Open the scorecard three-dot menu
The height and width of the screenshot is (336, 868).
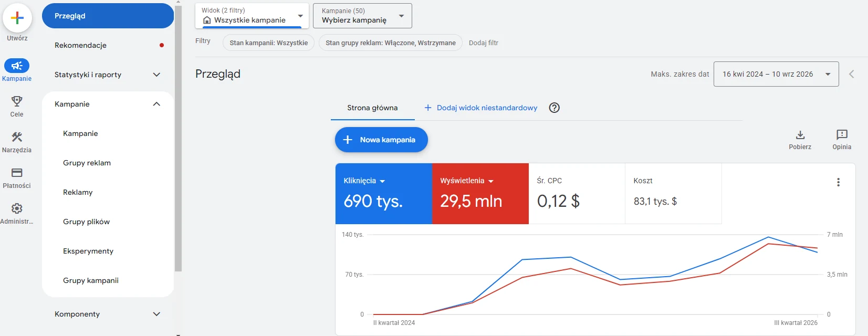(838, 182)
